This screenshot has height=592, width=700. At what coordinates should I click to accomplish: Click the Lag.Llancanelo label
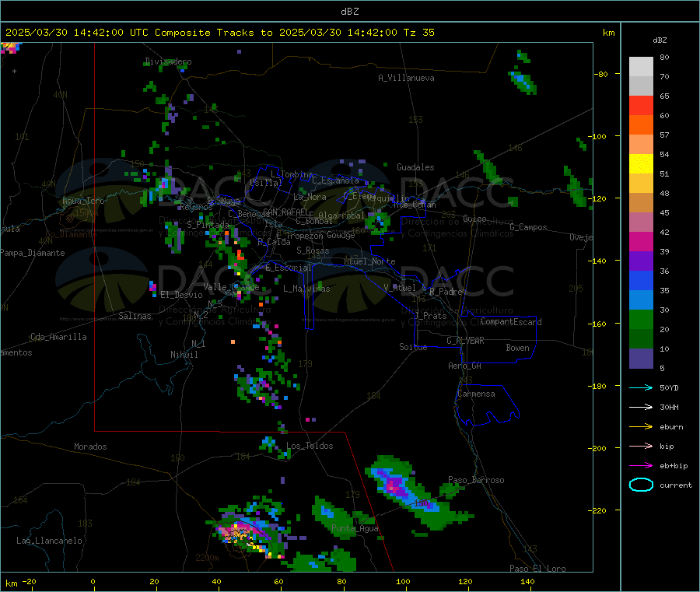point(49,541)
